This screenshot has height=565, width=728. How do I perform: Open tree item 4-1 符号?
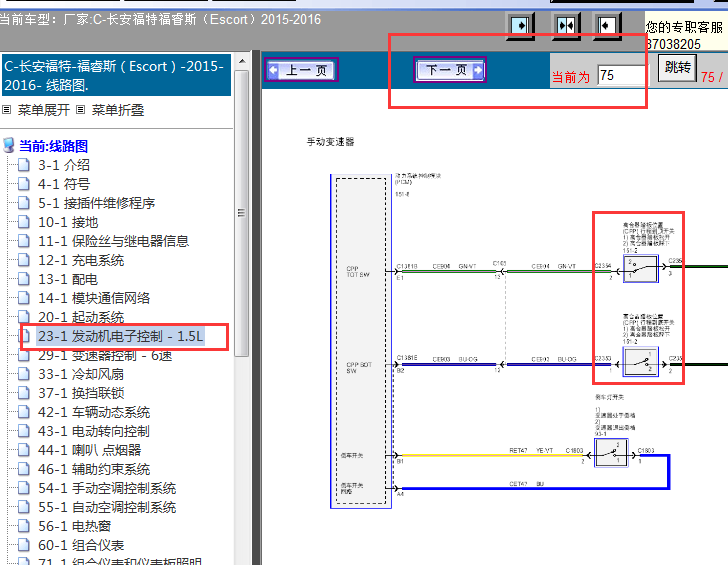pos(64,184)
